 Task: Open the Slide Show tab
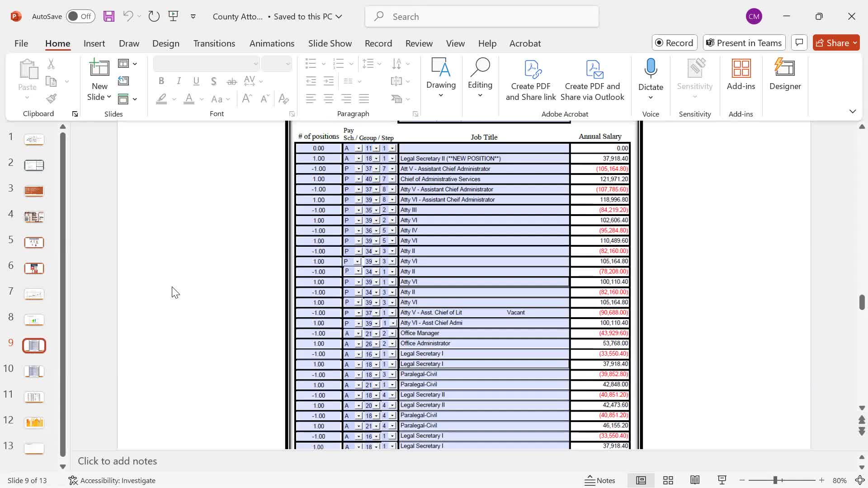tap(330, 43)
